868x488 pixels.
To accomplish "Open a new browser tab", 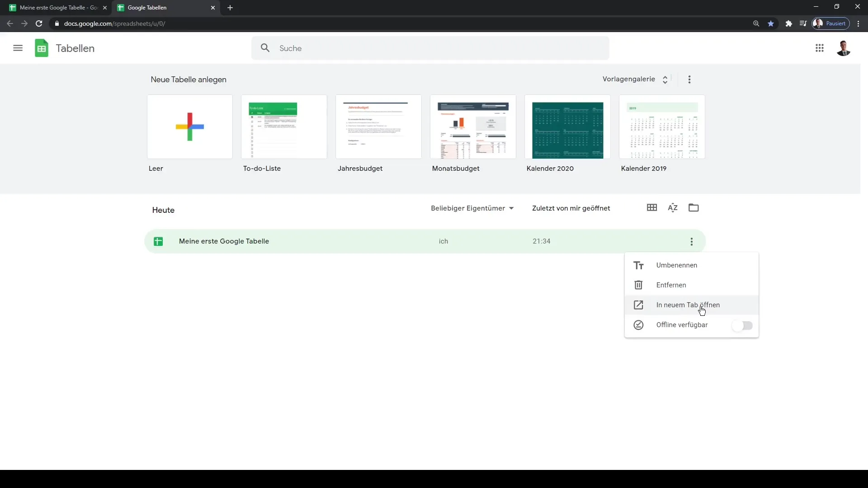I will pyautogui.click(x=230, y=8).
